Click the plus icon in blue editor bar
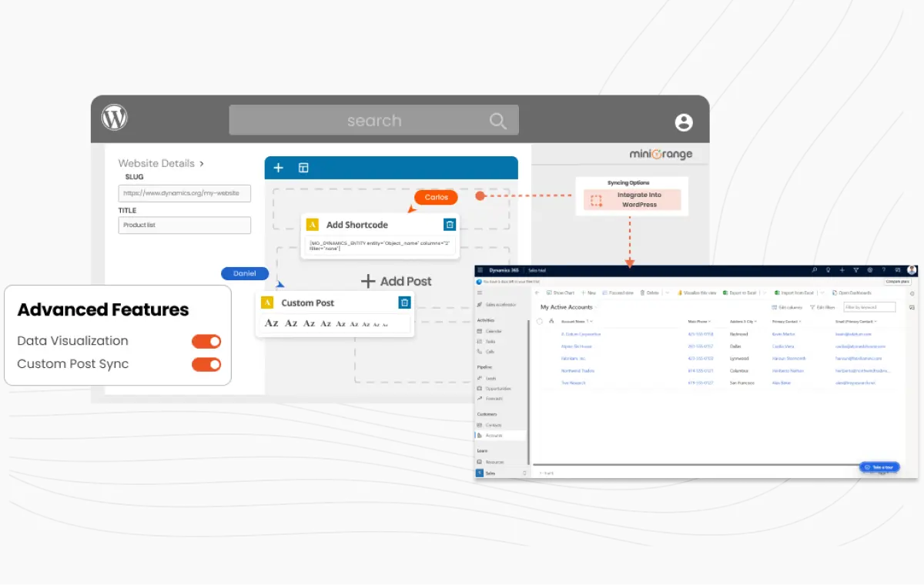Viewport: 924px width, 585px height. 279,168
